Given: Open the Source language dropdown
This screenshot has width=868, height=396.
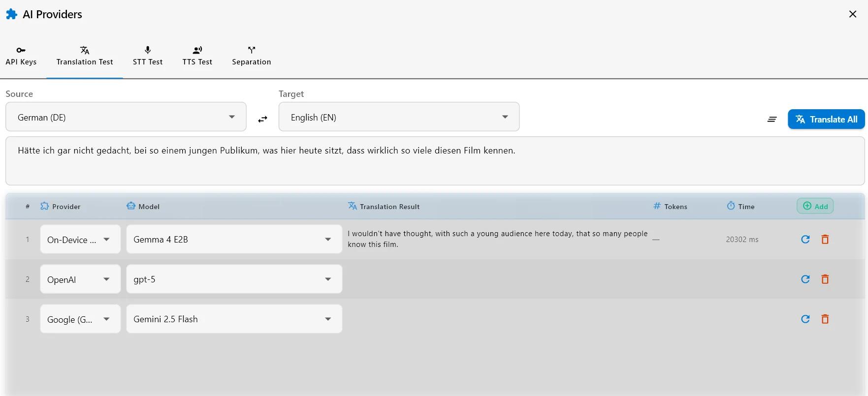Looking at the screenshot, I should click(126, 117).
